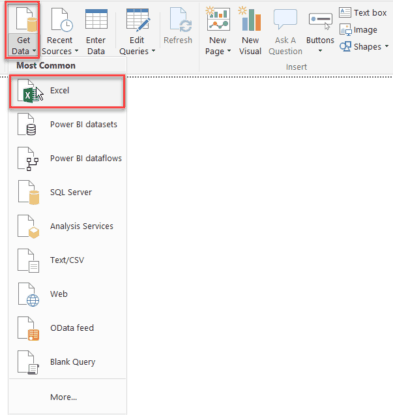393x415 pixels.
Task: Click the New Page chart icon
Action: (x=218, y=20)
